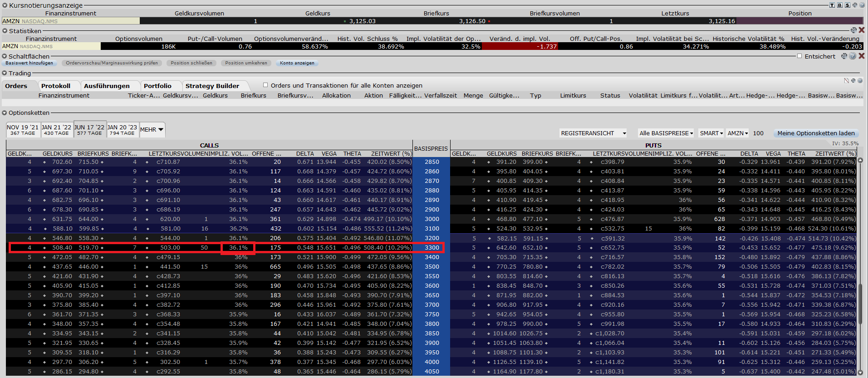This screenshot has height=378, width=868.
Task: Click Meine Optionsketten laden button
Action: click(816, 133)
